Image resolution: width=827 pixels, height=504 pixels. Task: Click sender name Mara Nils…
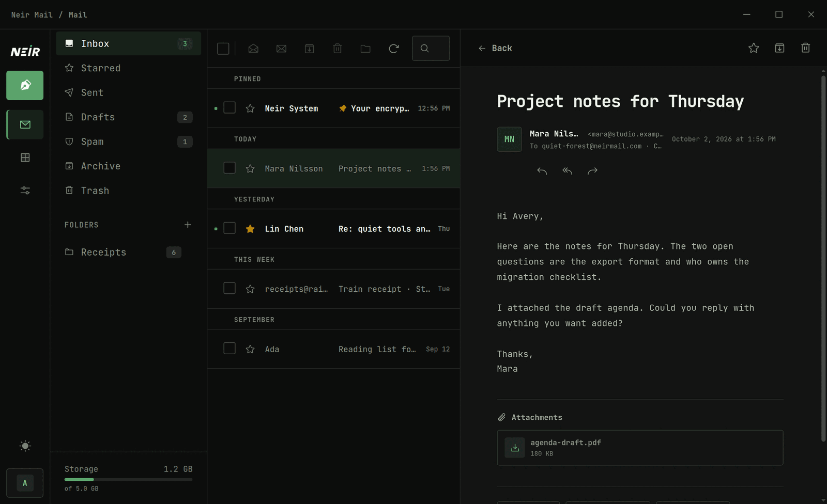(554, 134)
